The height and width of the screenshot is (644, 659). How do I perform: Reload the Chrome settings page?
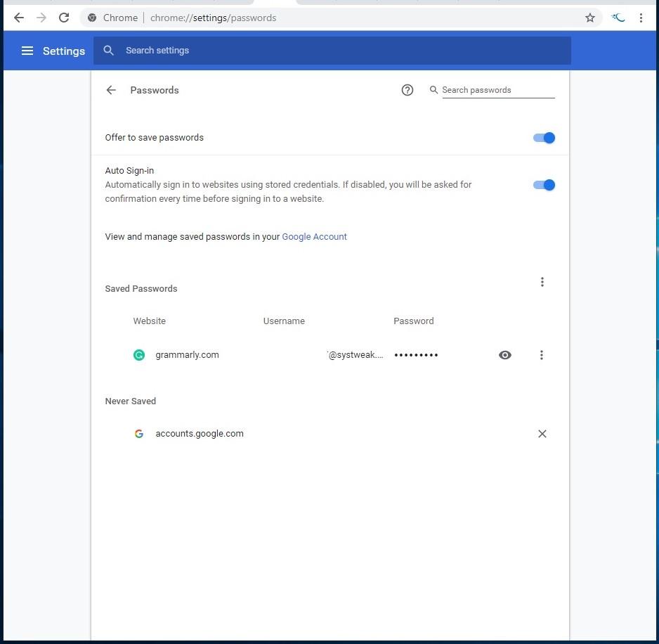(x=64, y=18)
